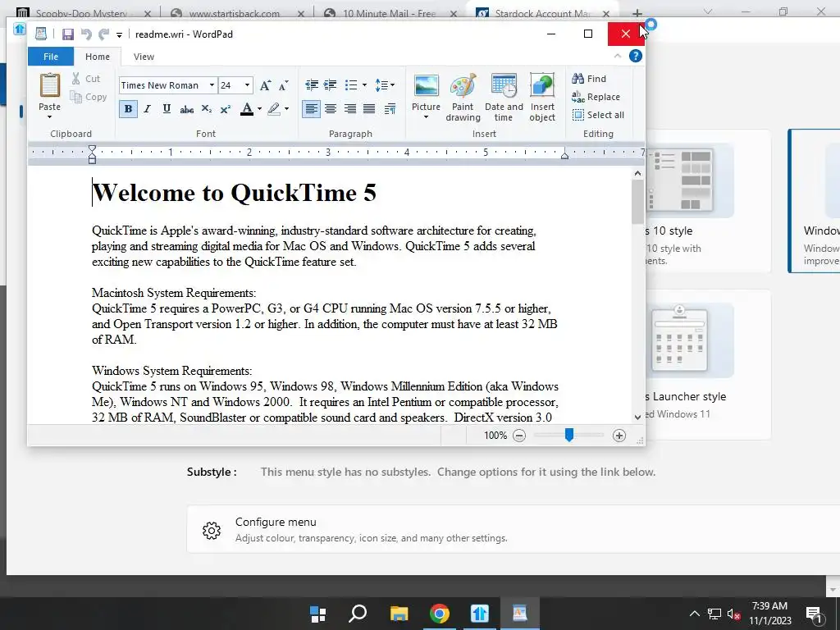
Task: Open Google Chrome from the taskbar
Action: (440, 614)
